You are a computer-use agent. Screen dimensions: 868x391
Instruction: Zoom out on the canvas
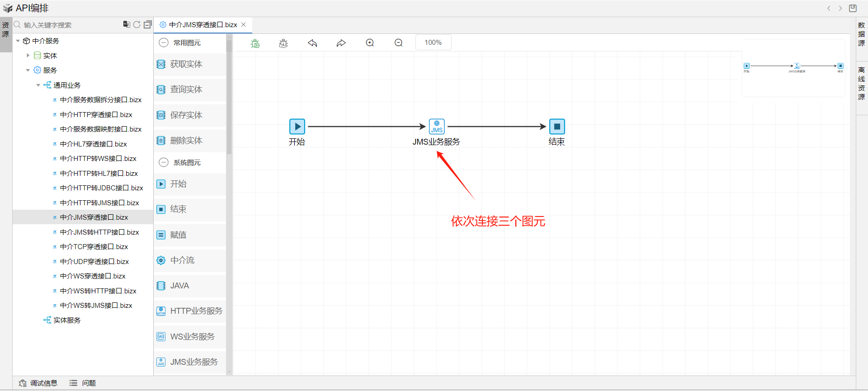(398, 43)
